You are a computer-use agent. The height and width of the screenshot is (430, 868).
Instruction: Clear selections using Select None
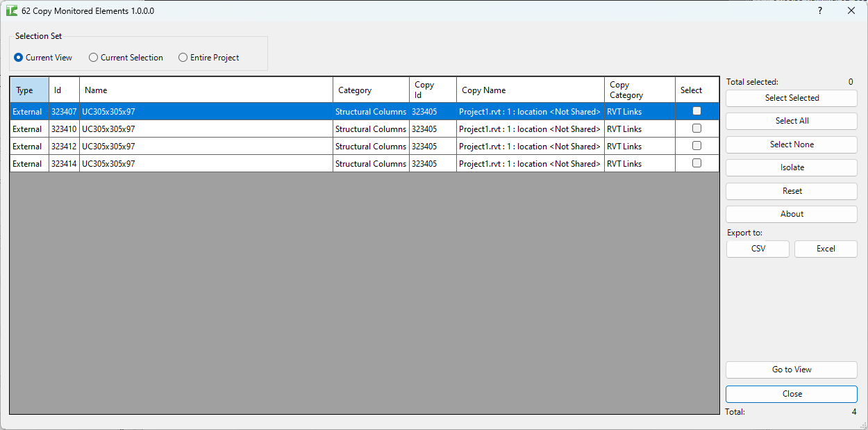[791, 144]
